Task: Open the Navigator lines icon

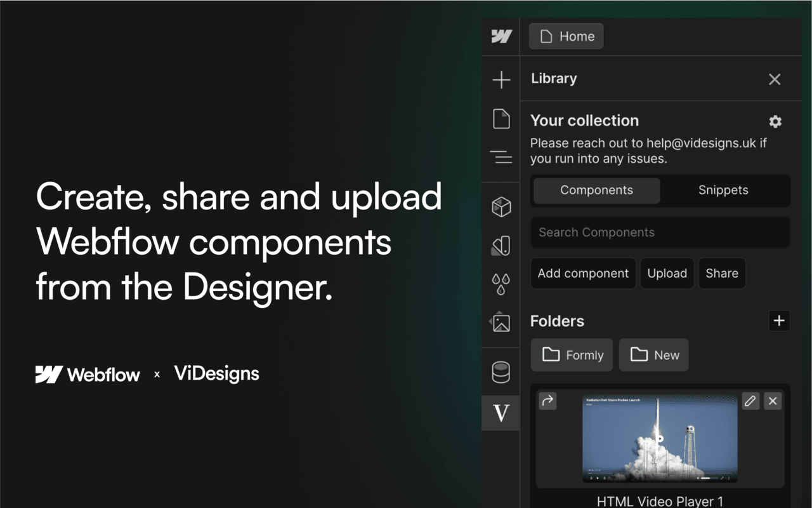Action: 501,157
